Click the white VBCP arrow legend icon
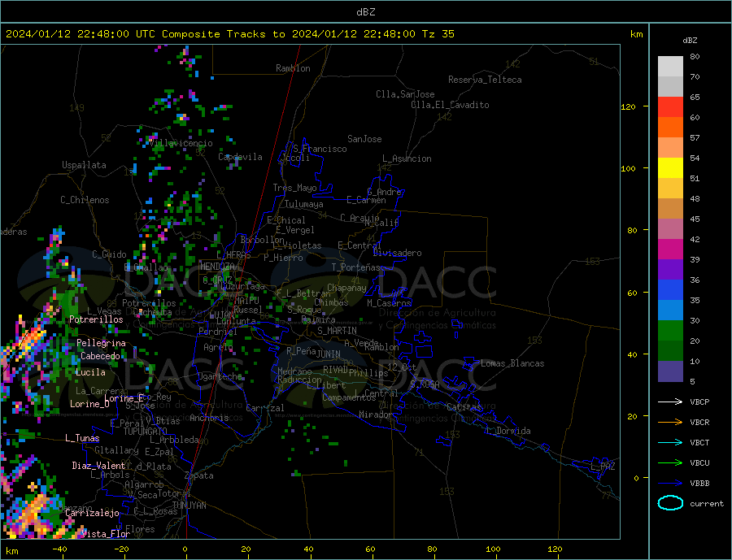 (670, 402)
